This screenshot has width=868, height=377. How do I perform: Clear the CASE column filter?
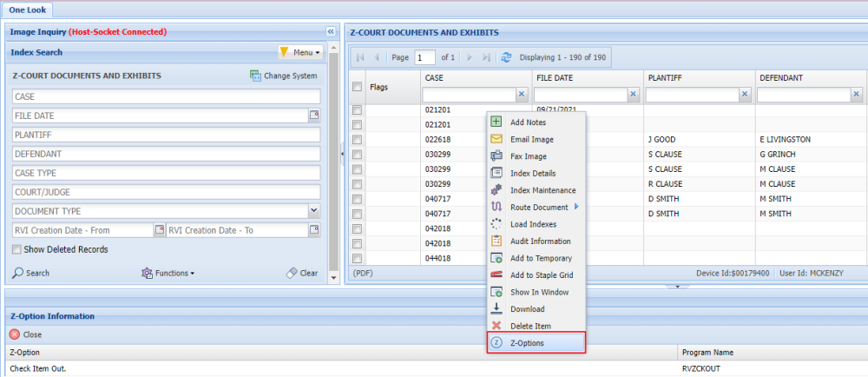tap(522, 96)
